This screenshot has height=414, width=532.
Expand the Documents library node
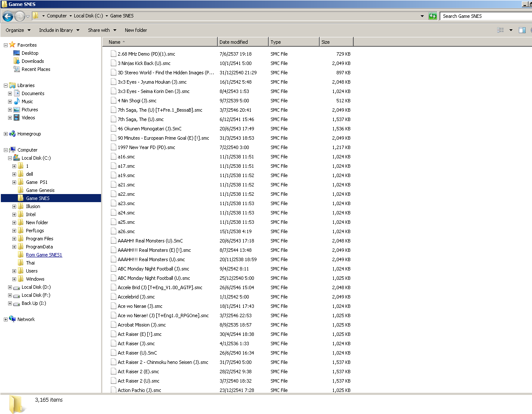[x=10, y=93]
